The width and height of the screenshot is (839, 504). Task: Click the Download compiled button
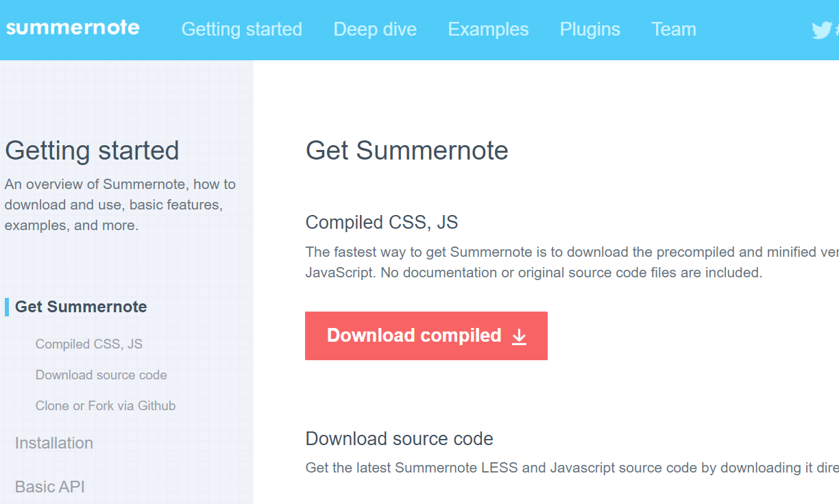pos(426,336)
